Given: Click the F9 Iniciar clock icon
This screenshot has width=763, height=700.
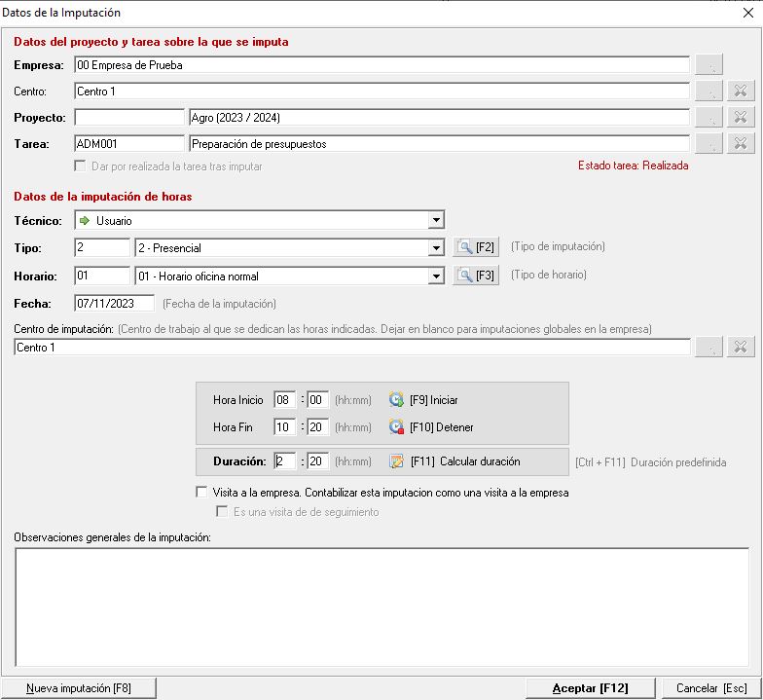Looking at the screenshot, I should (x=396, y=400).
